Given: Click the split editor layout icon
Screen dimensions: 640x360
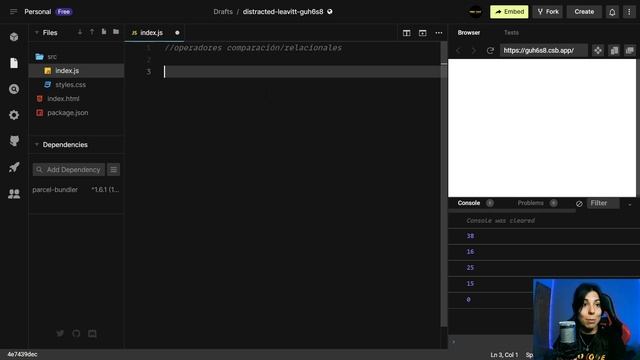Looking at the screenshot, I should tap(407, 33).
